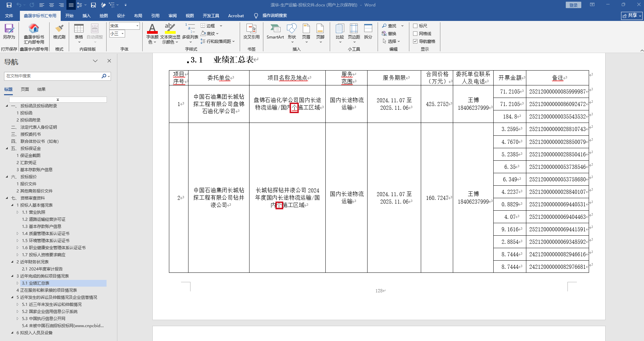The image size is (644, 341).
Task: Apply left alignment from the quick access toolbar
Action: (x=42, y=5)
